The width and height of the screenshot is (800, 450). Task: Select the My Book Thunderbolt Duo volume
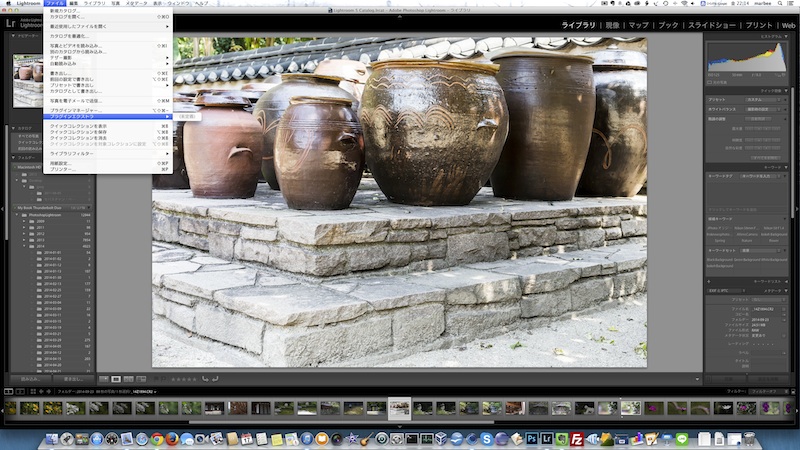[39, 208]
